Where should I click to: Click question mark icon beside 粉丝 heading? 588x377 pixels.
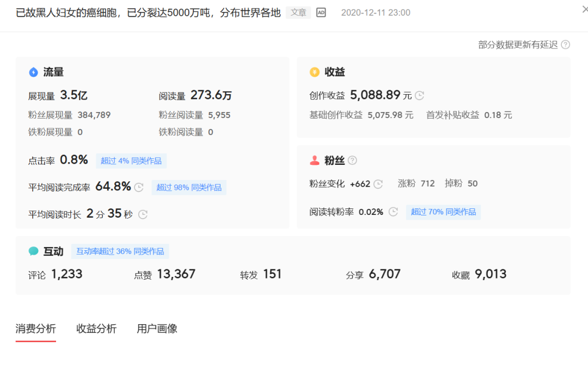352,160
